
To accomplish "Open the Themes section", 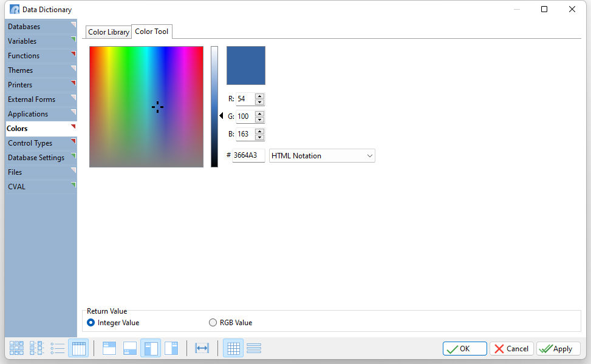I will coord(41,70).
